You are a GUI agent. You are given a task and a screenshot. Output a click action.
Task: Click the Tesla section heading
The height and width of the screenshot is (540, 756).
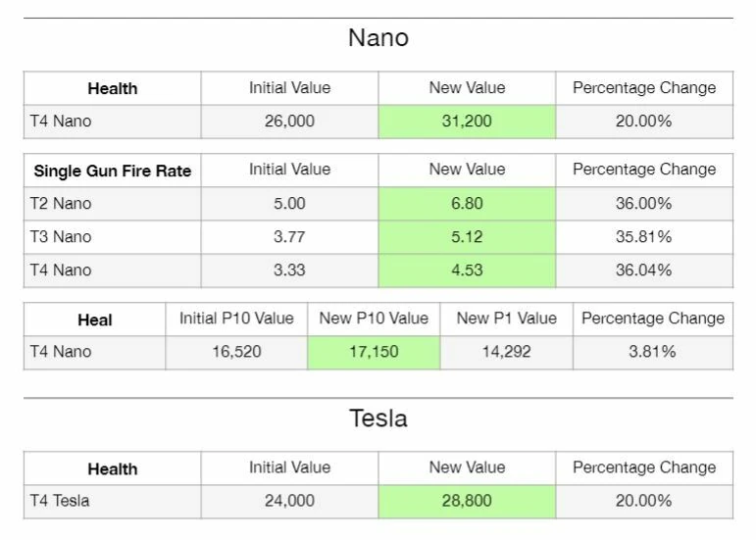pos(378,418)
